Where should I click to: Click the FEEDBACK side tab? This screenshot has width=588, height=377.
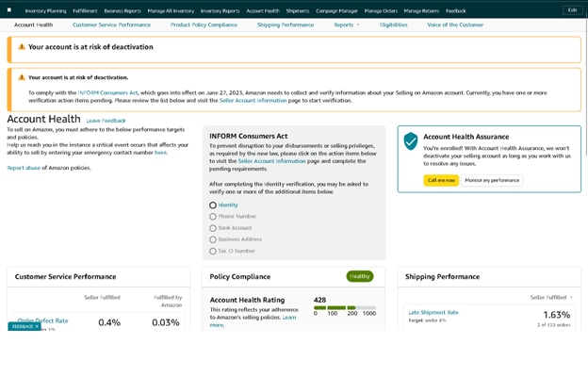(x=23, y=327)
